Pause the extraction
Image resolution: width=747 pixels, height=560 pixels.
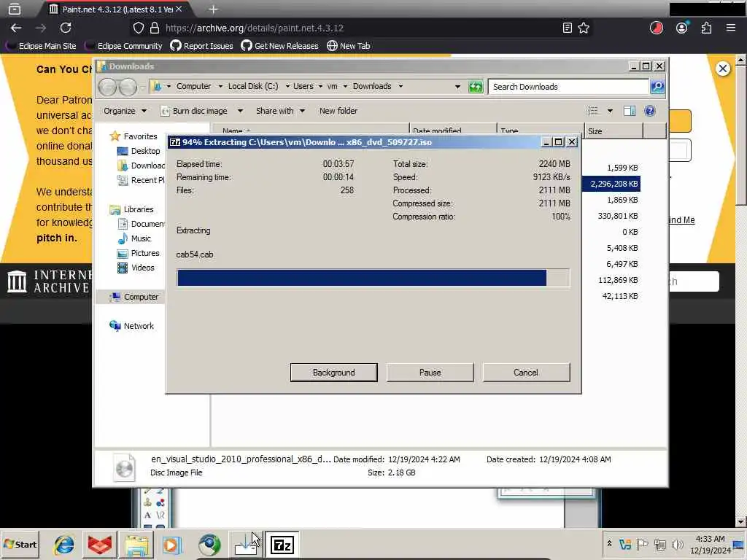tap(430, 373)
